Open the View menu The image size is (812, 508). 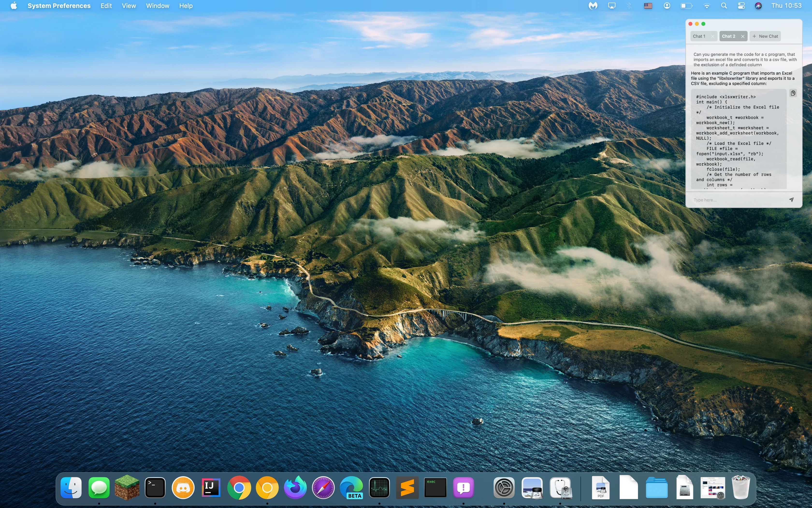click(x=129, y=6)
